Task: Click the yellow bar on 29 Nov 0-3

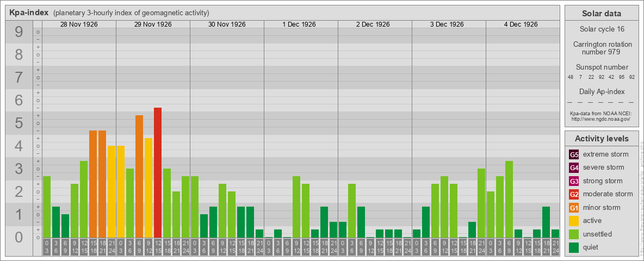Action: tap(121, 191)
